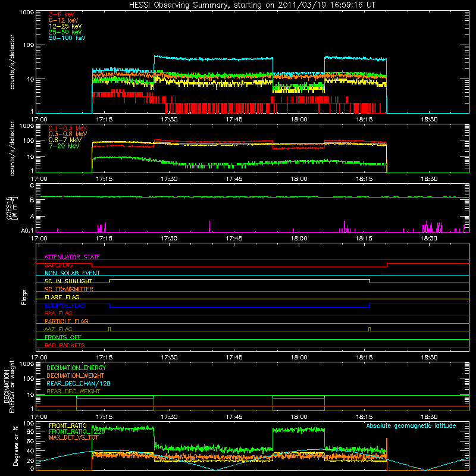Viewport: 476px width, 476px height.
Task: Click the SC_IN_SUNLIGHT rise near 17:16
Action: (x=109, y=281)
